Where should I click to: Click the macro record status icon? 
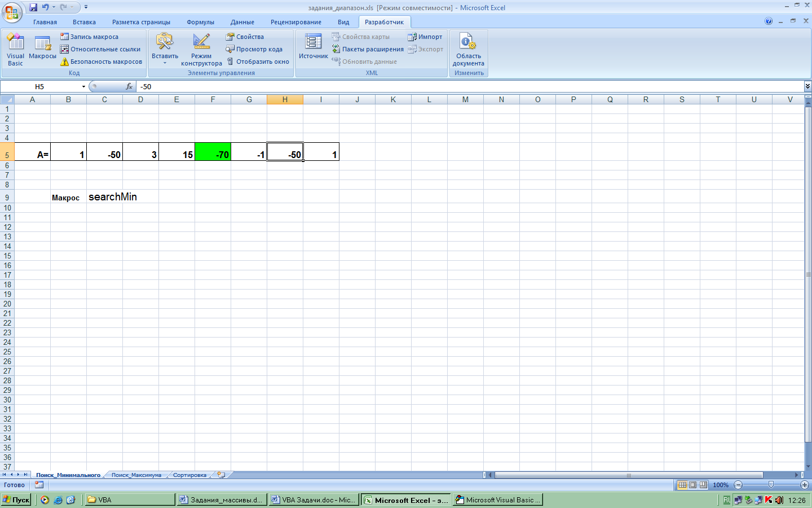(39, 485)
